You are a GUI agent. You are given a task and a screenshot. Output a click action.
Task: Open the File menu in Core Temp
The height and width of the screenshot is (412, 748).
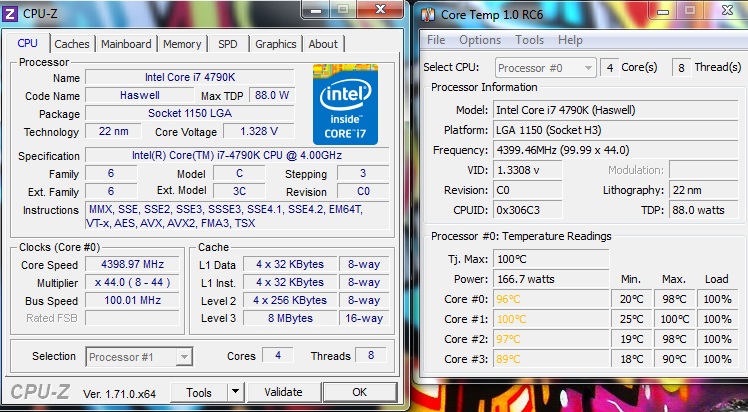[x=436, y=40]
